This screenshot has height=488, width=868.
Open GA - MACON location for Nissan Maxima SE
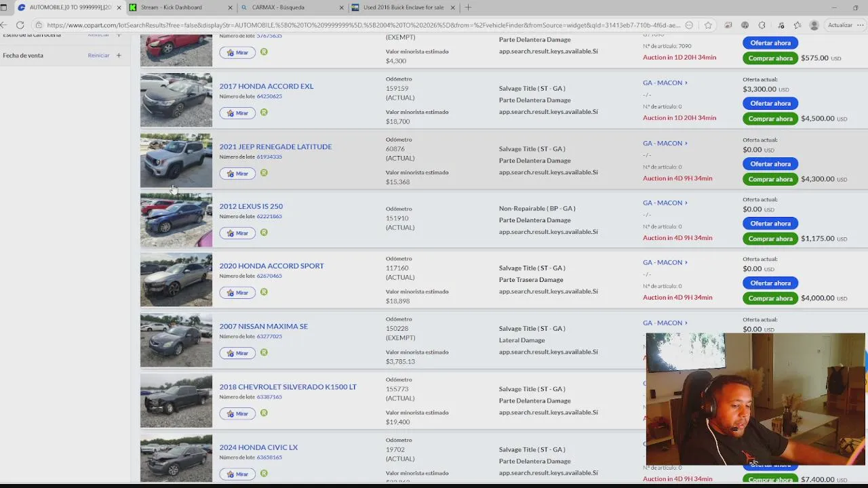[665, 323]
